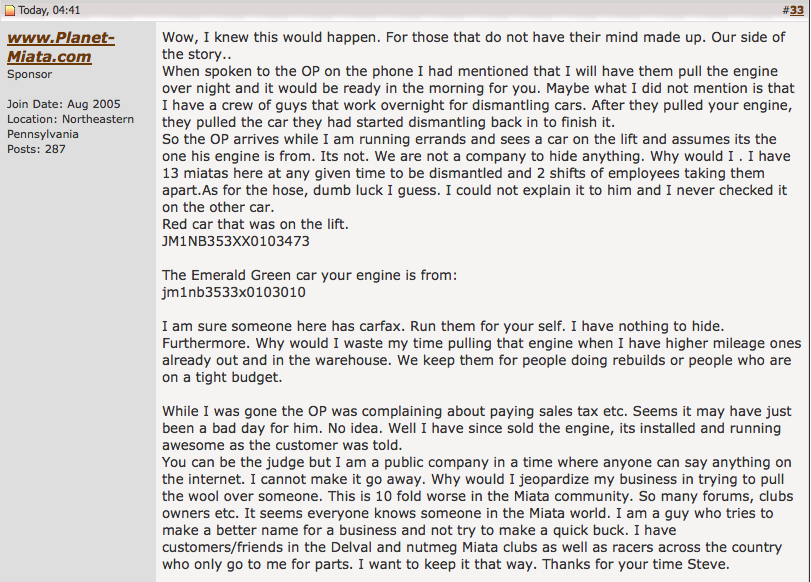Click the post status icon beside the timestamp
The height and width of the screenshot is (582, 811).
pos(10,10)
